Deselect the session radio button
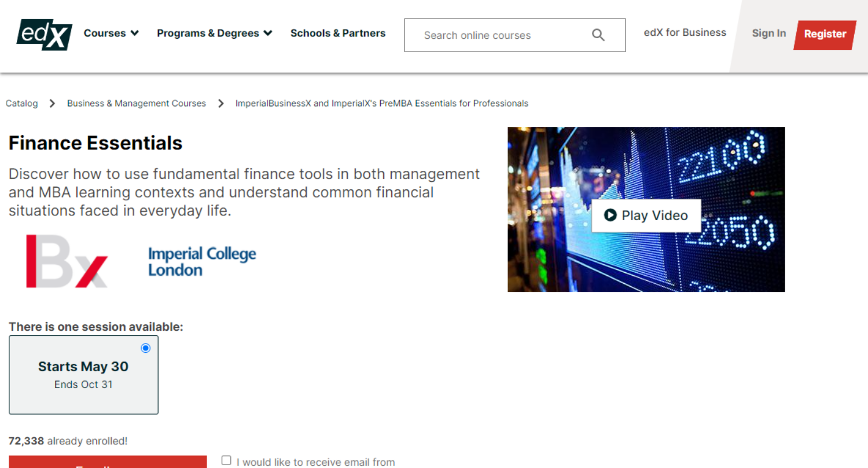Viewport: 868px width, 468px height. (145, 348)
